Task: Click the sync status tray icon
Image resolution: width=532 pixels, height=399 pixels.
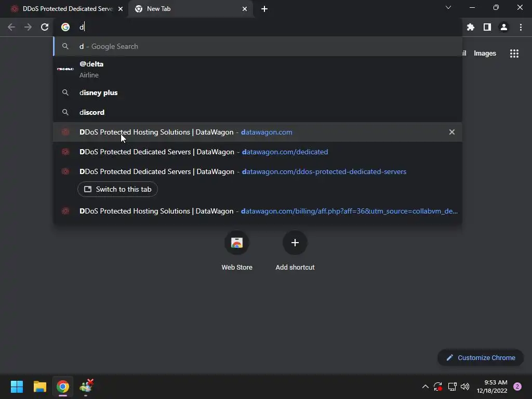Action: 438,387
